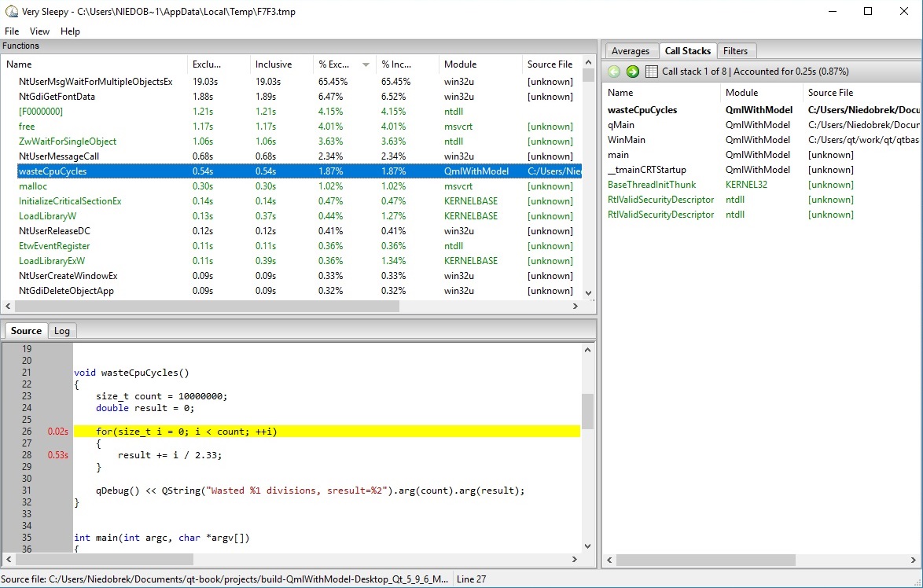Click the source pane scroll-left arrow
The image size is (923, 588).
(x=9, y=560)
